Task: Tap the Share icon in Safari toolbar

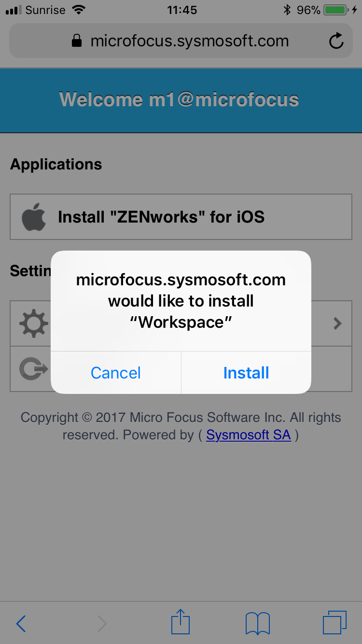Action: tap(180, 622)
